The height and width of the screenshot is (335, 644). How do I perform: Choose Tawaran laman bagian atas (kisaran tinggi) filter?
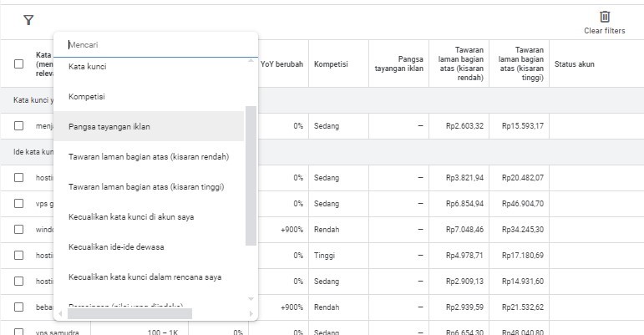149,187
